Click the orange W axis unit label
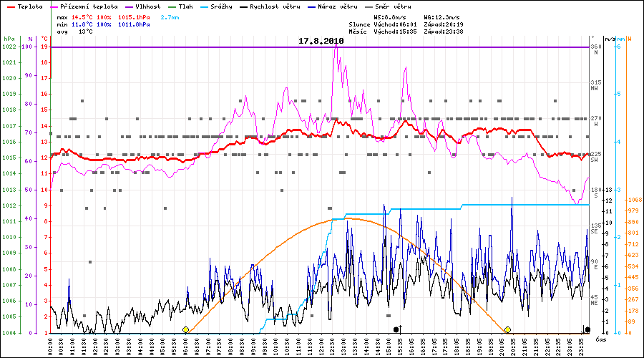Image resolution: width=644 pixels, height=358 pixels. point(630,39)
